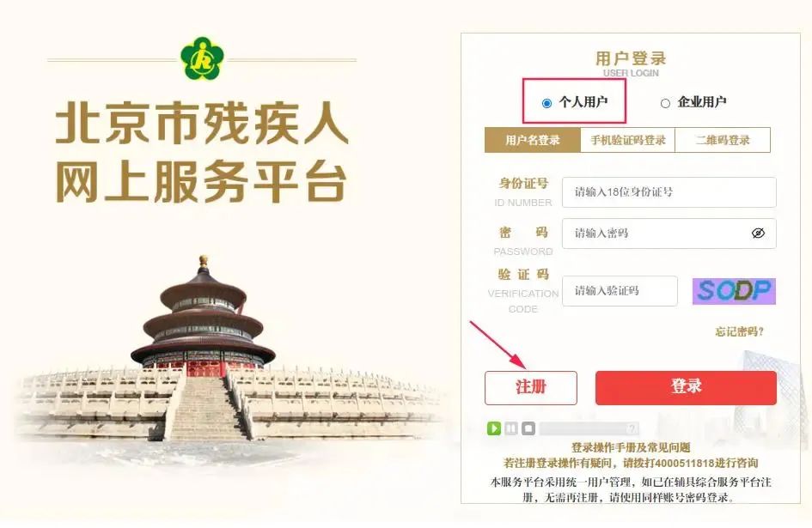Click the audio progress bar
The width and height of the screenshot is (812, 528).
pyautogui.click(x=589, y=428)
